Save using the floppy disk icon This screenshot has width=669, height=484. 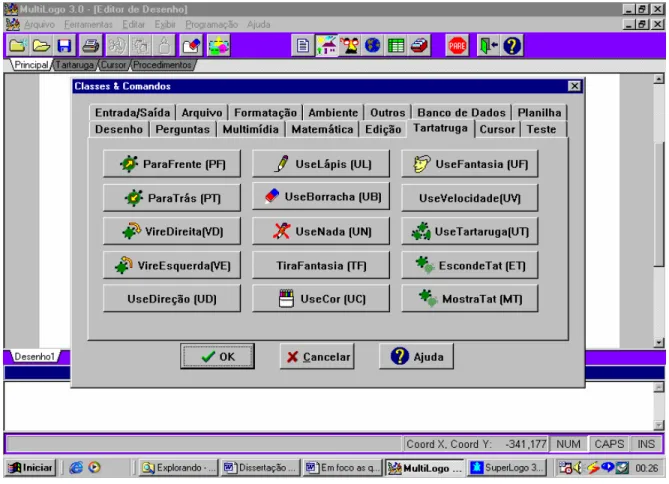pyautogui.click(x=64, y=45)
